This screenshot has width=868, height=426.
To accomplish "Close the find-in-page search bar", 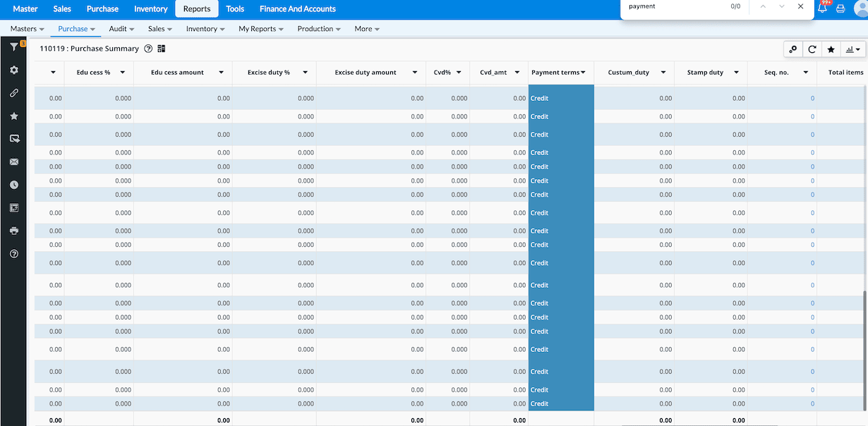I will pyautogui.click(x=800, y=6).
